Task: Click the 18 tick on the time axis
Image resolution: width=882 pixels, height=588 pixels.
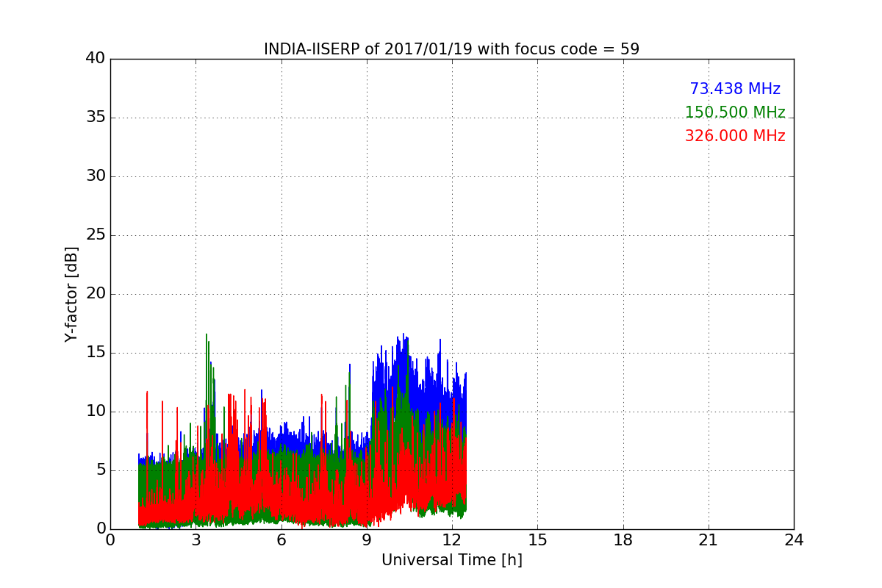Action: (623, 540)
